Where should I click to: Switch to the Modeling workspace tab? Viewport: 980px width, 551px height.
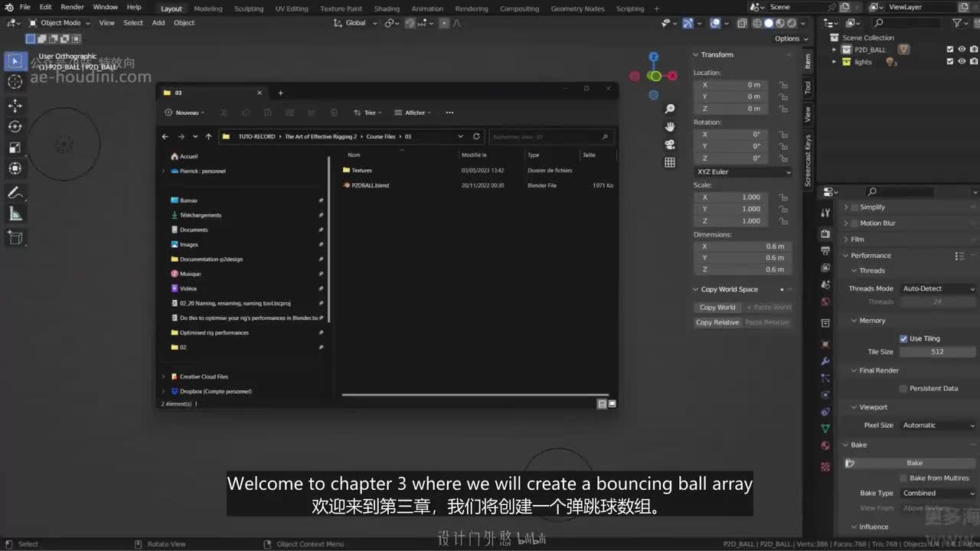point(208,8)
